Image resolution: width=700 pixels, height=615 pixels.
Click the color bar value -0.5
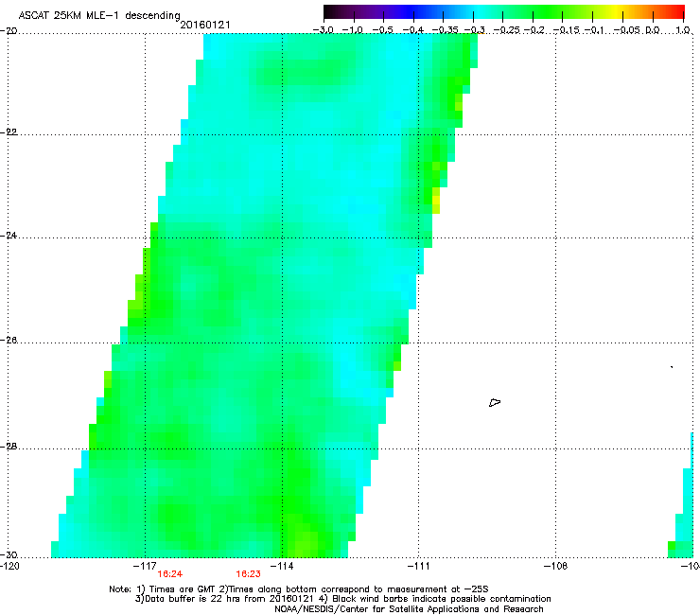coord(382,30)
